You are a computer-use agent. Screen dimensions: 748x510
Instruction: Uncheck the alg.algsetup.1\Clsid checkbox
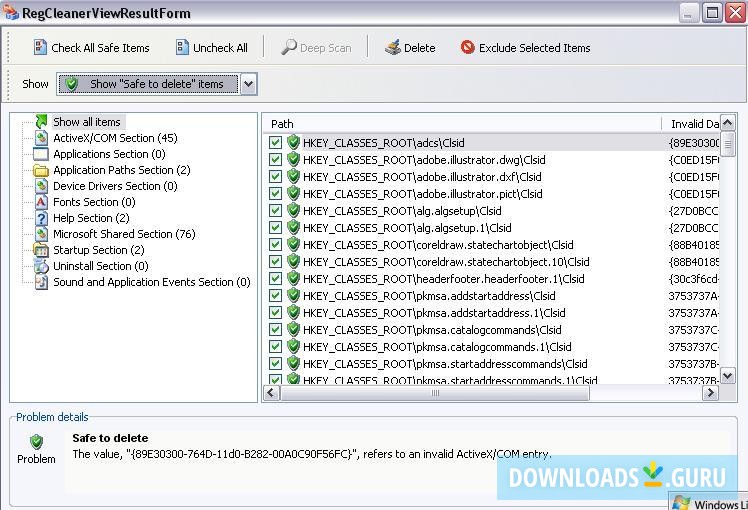pyautogui.click(x=275, y=228)
